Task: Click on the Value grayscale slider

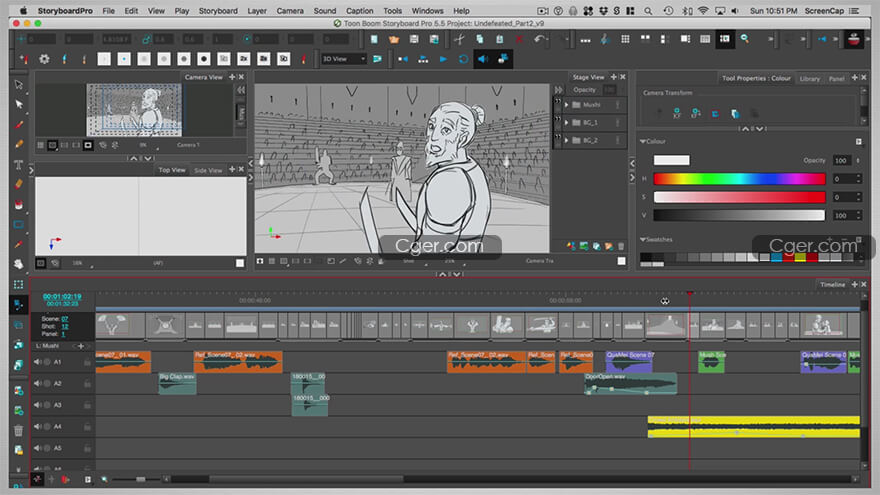Action: (739, 215)
